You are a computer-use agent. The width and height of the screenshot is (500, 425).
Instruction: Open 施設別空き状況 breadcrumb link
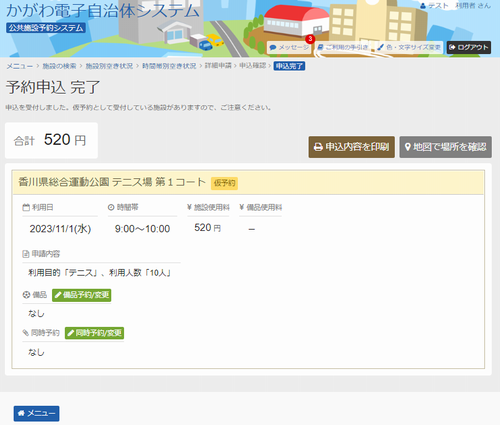pos(109,66)
